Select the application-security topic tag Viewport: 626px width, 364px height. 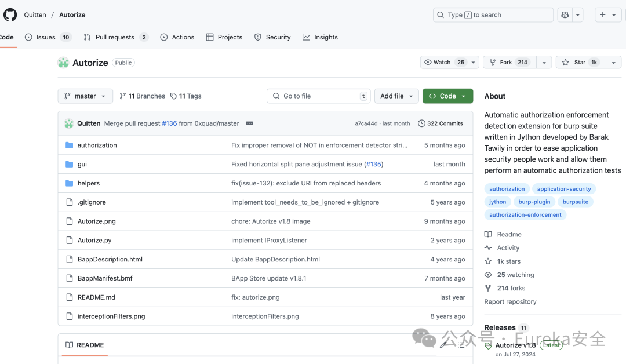(x=564, y=189)
